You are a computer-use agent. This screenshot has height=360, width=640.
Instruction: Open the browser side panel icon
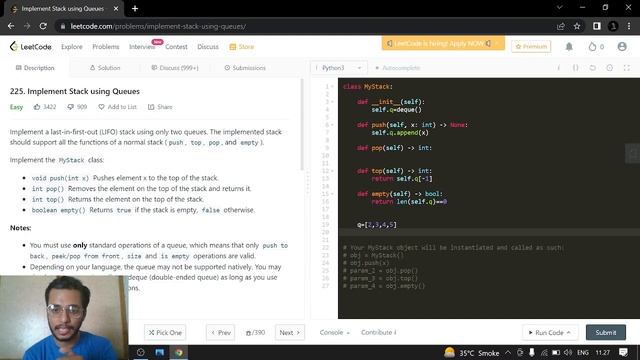pos(596,26)
